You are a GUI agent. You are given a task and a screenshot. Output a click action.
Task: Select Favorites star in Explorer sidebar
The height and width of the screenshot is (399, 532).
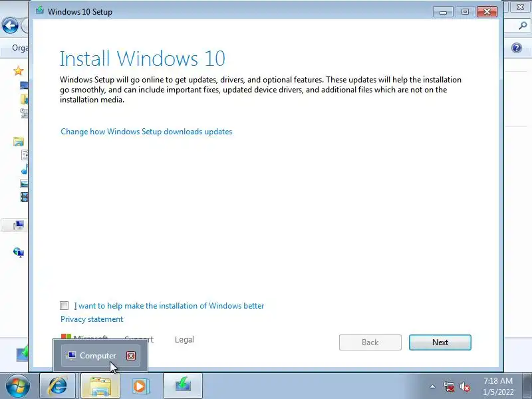[19, 71]
